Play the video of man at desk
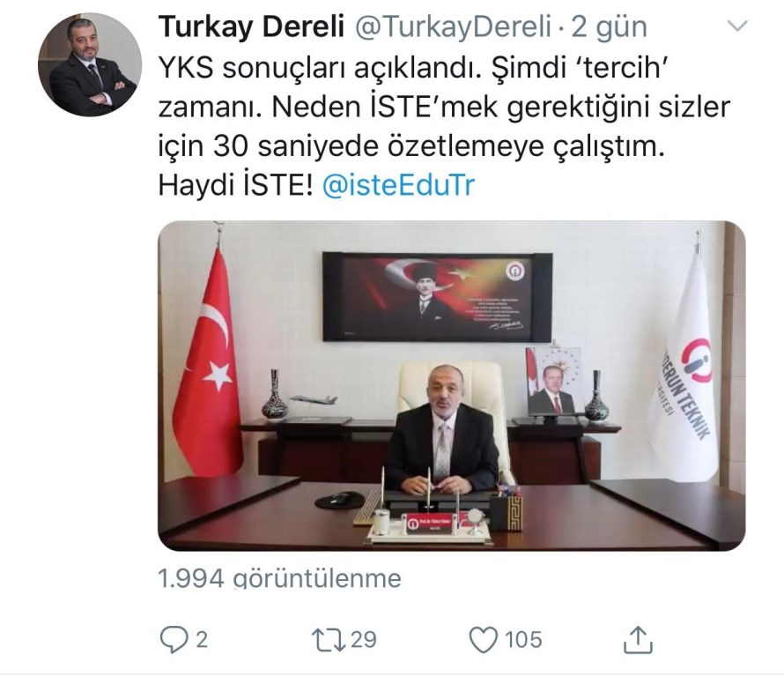This screenshot has height=677, width=784. coord(452,386)
